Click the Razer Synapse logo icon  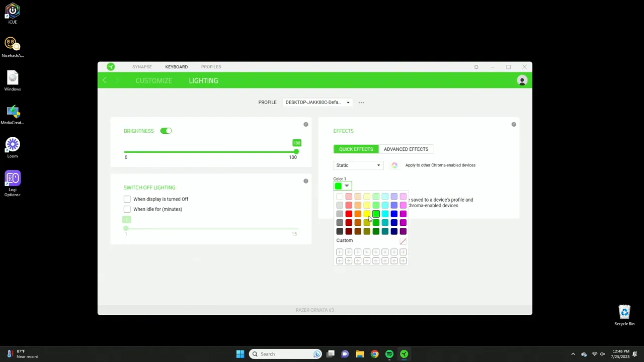coord(111,66)
